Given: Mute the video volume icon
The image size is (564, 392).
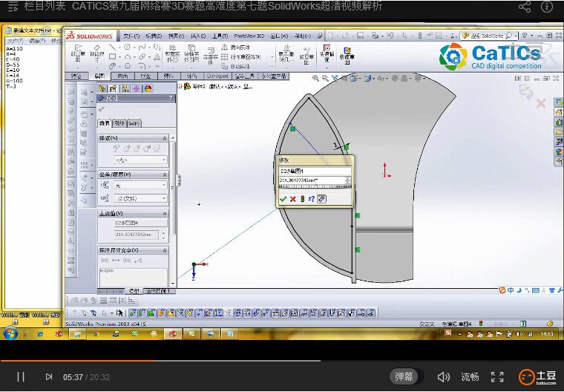Looking at the screenshot, I should click(x=443, y=377).
